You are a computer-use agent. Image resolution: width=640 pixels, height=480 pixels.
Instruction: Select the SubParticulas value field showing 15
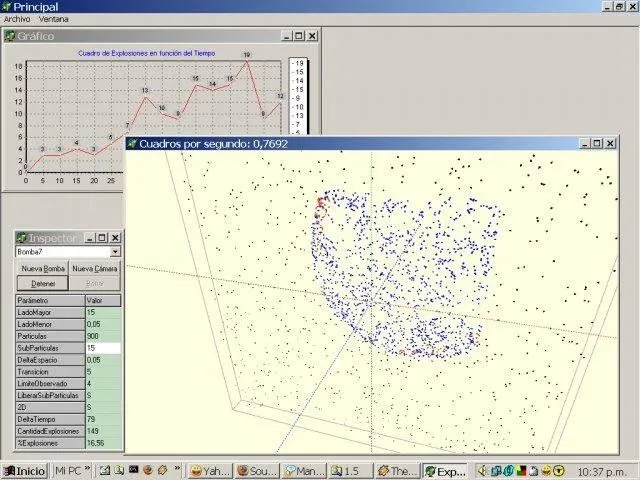click(103, 348)
